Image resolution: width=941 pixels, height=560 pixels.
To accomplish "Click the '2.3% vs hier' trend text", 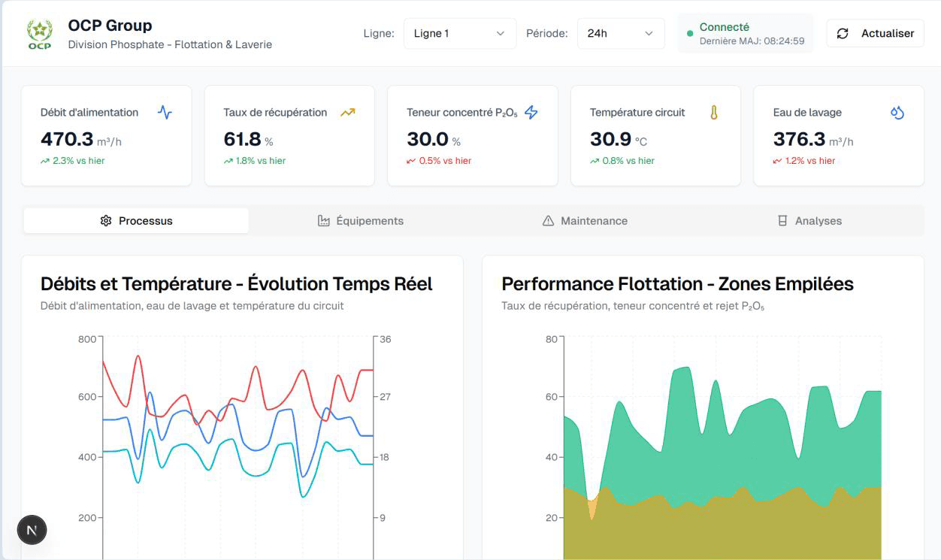I will pyautogui.click(x=79, y=161).
